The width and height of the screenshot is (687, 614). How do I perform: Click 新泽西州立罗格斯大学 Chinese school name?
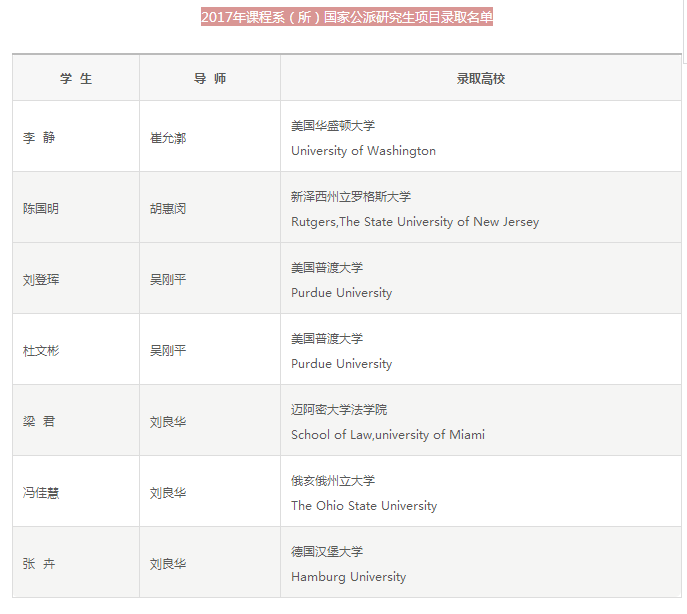pyautogui.click(x=351, y=197)
